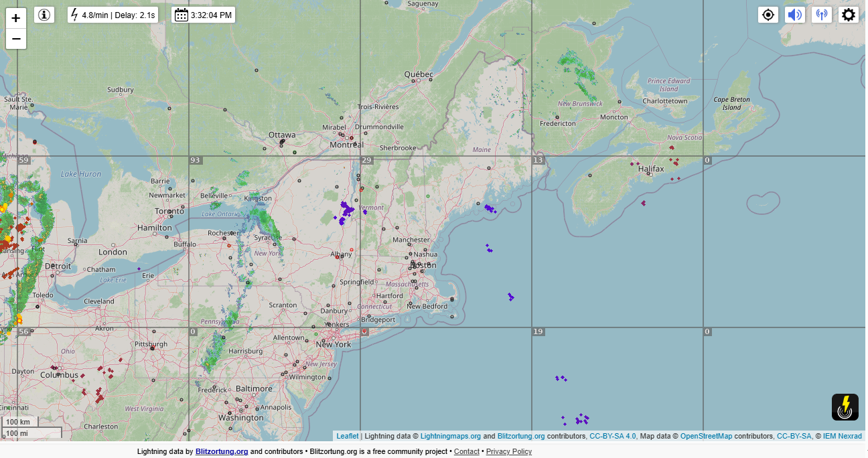This screenshot has width=868, height=458.
Task: Visit the Lightningmaps.org link
Action: click(450, 436)
